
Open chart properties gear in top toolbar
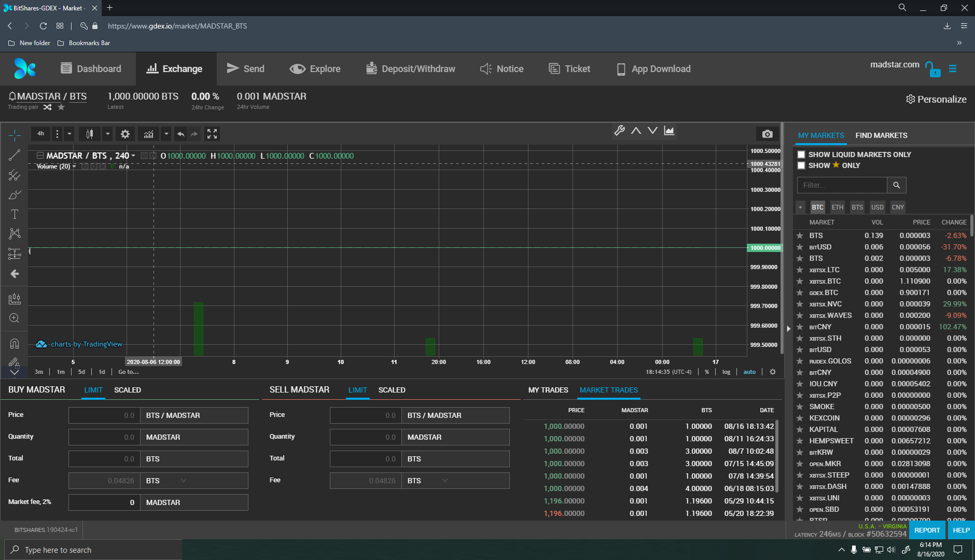click(x=125, y=134)
